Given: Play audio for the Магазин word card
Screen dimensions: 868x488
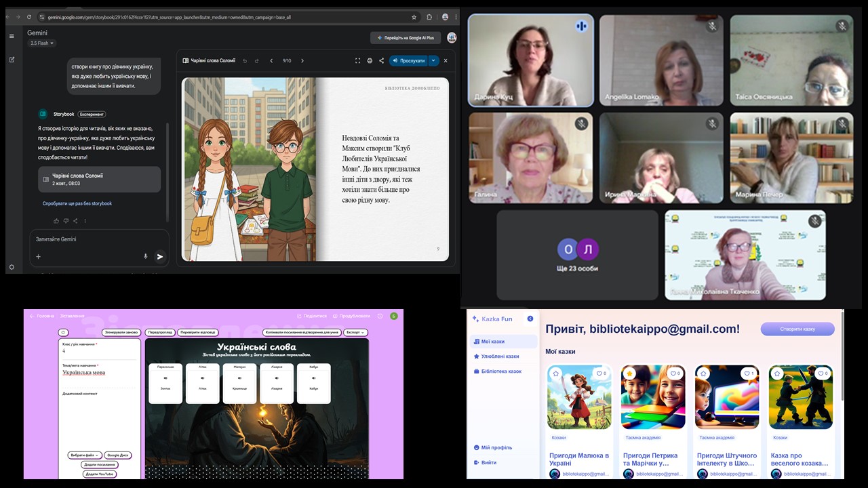Looking at the screenshot, I should pyautogui.click(x=239, y=378).
